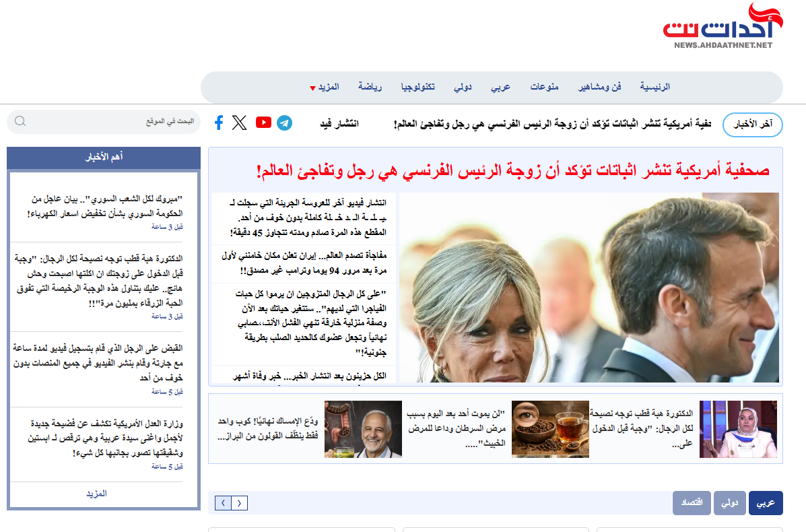Click the search magnifier icon
The height and width of the screenshot is (532, 806).
[20, 121]
